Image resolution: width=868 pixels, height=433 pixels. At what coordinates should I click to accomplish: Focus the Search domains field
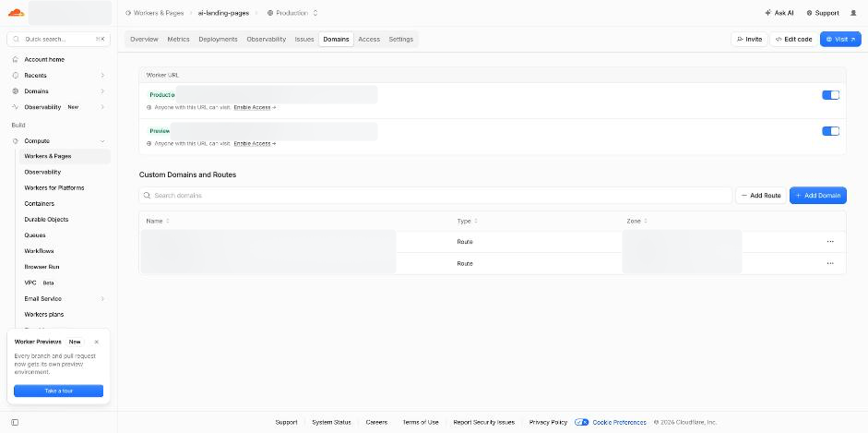[x=435, y=196]
